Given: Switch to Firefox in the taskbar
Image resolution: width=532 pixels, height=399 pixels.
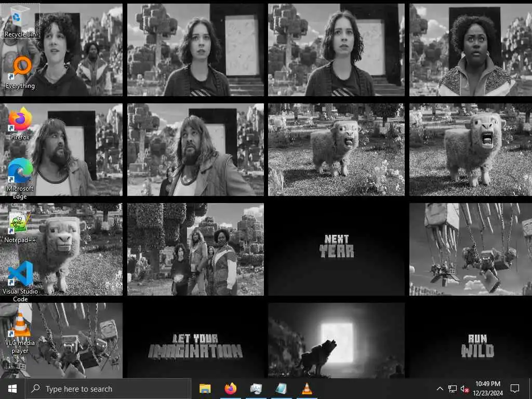Looking at the screenshot, I should pos(230,389).
